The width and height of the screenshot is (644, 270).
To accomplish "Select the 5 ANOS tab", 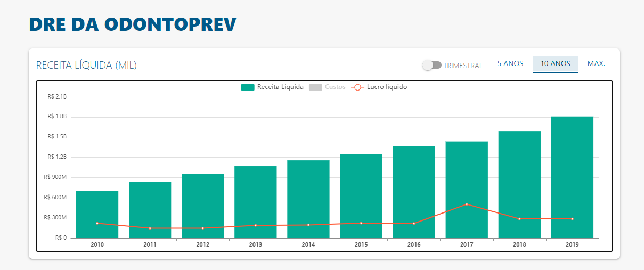I will click(x=510, y=63).
